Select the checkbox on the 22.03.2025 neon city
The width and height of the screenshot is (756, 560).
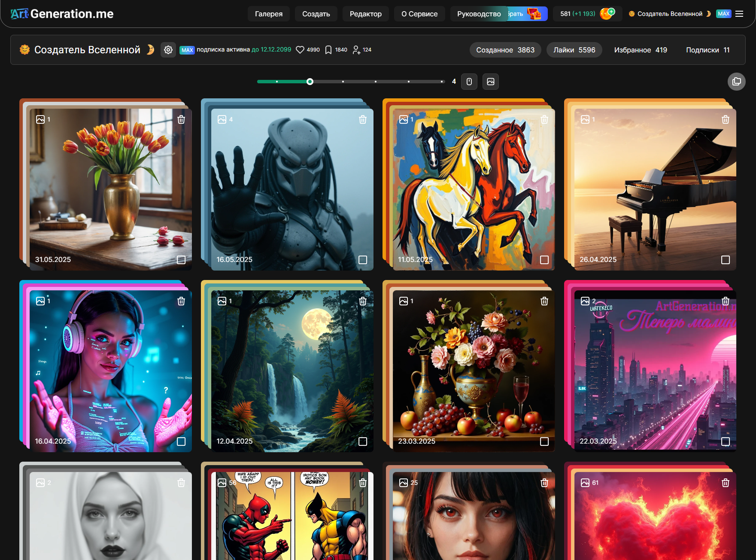point(726,441)
